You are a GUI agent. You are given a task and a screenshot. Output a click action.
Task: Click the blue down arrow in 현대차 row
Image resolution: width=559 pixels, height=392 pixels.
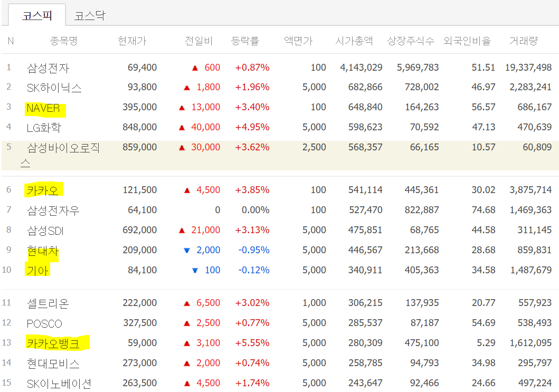tap(186, 251)
